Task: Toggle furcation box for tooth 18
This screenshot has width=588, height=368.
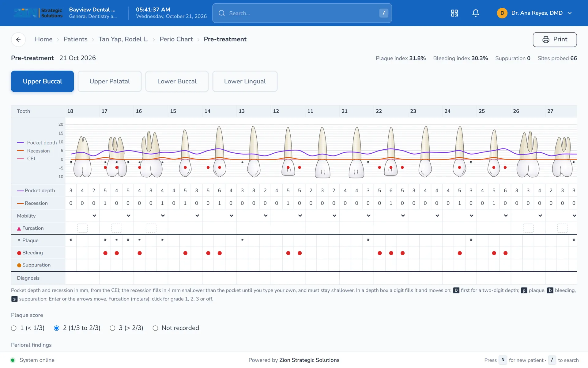Action: point(82,228)
